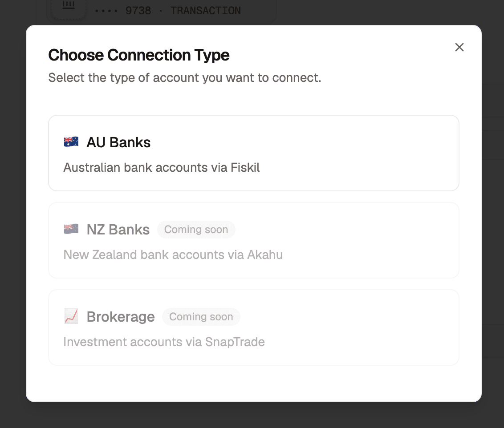Click the bank building icon near 9738
This screenshot has height=428, width=504.
[x=68, y=6]
